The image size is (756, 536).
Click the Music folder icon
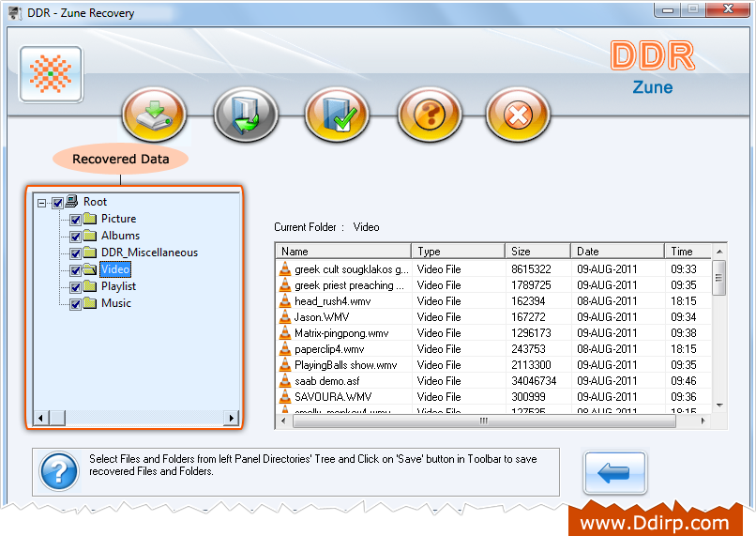click(x=90, y=303)
